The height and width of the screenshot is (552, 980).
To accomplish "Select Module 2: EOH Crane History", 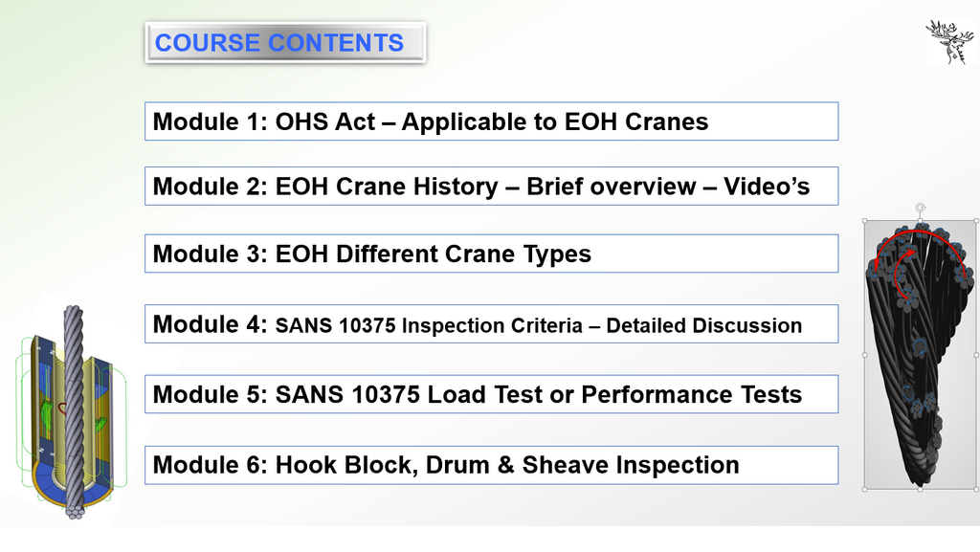I will pyautogui.click(x=491, y=186).
